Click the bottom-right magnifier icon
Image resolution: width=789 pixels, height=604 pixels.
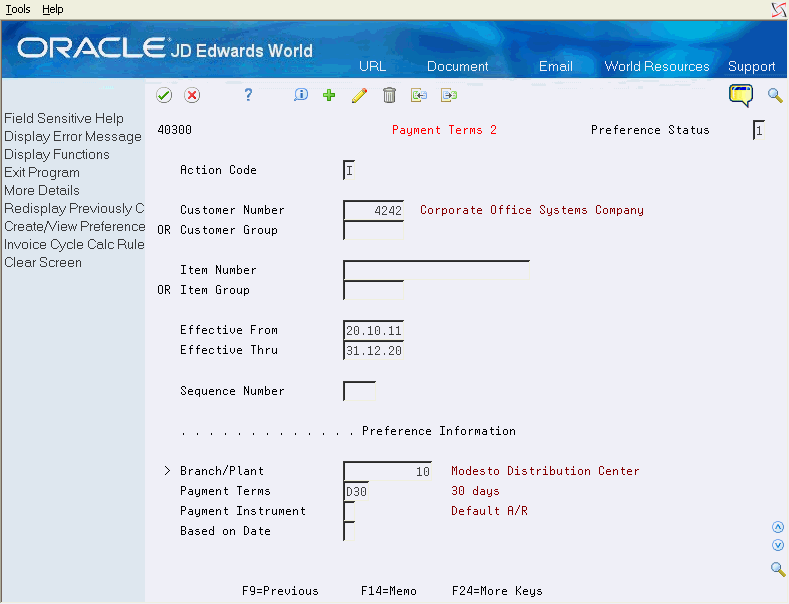click(x=778, y=569)
